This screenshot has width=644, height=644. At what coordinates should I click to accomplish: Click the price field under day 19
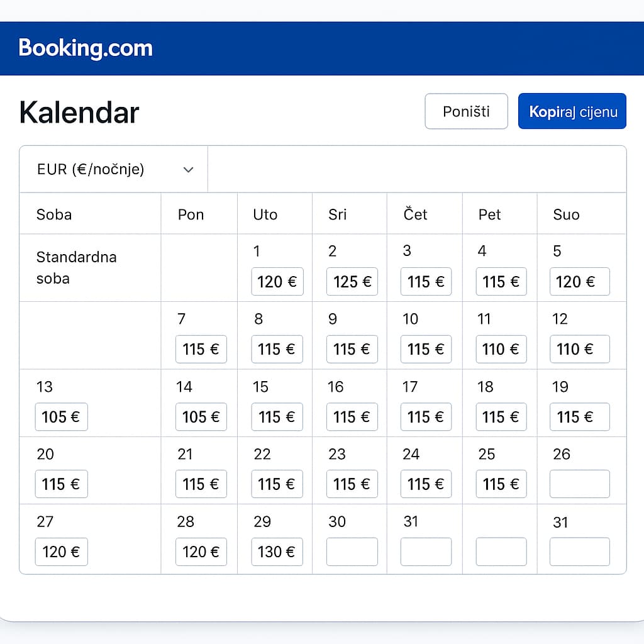[579, 416]
